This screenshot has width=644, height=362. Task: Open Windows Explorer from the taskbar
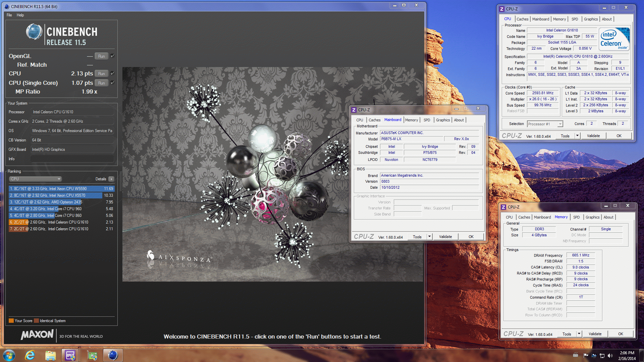(x=51, y=355)
